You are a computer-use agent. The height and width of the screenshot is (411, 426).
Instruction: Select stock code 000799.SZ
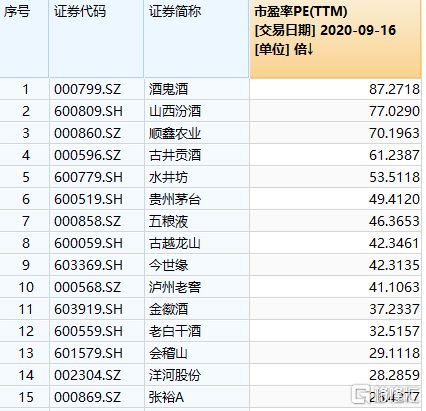pos(87,89)
